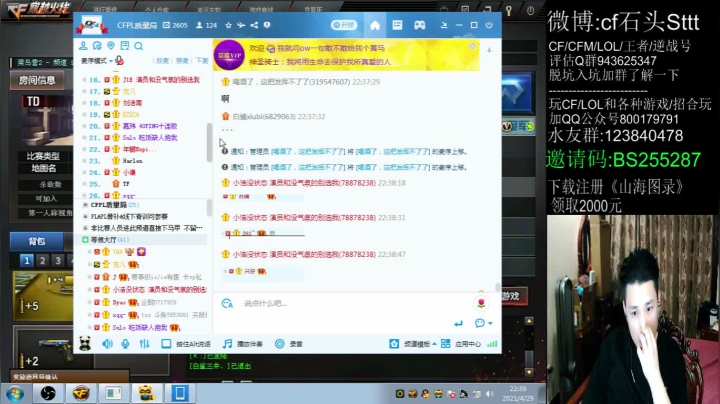Click the headset support icon above the user list
This screenshot has height=404, width=720.
click(x=97, y=46)
